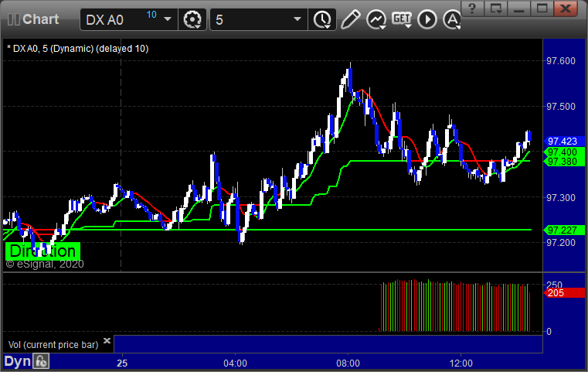Image resolution: width=588 pixels, height=372 pixels.
Task: Click the help question mark button
Action: [x=473, y=9]
